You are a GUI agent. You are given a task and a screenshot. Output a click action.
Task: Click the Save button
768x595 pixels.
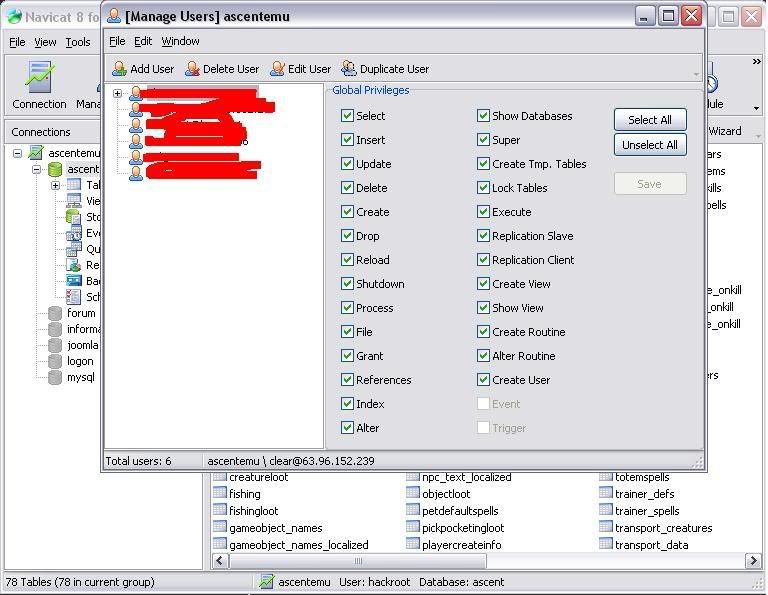(650, 184)
